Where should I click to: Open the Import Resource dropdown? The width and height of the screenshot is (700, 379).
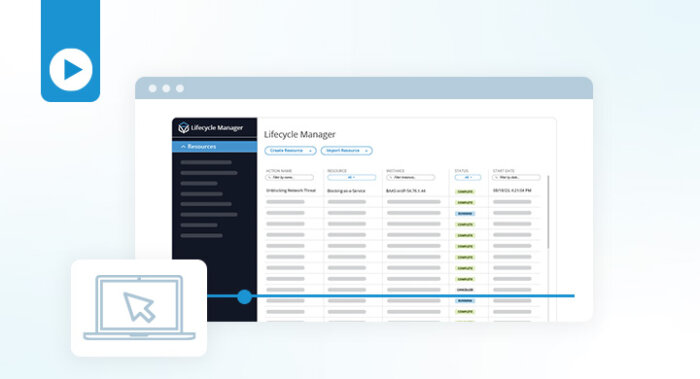346,151
